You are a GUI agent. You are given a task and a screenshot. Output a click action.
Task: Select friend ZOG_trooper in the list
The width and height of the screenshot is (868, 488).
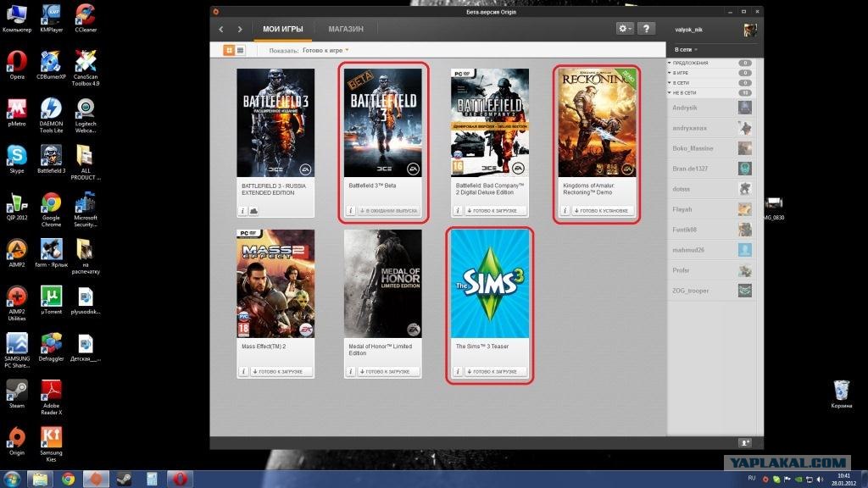click(x=711, y=291)
